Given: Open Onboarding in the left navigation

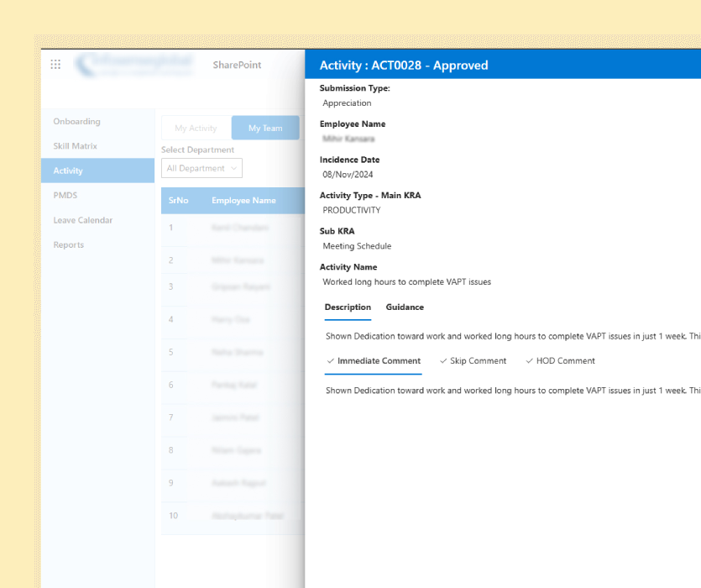Looking at the screenshot, I should click(76, 122).
